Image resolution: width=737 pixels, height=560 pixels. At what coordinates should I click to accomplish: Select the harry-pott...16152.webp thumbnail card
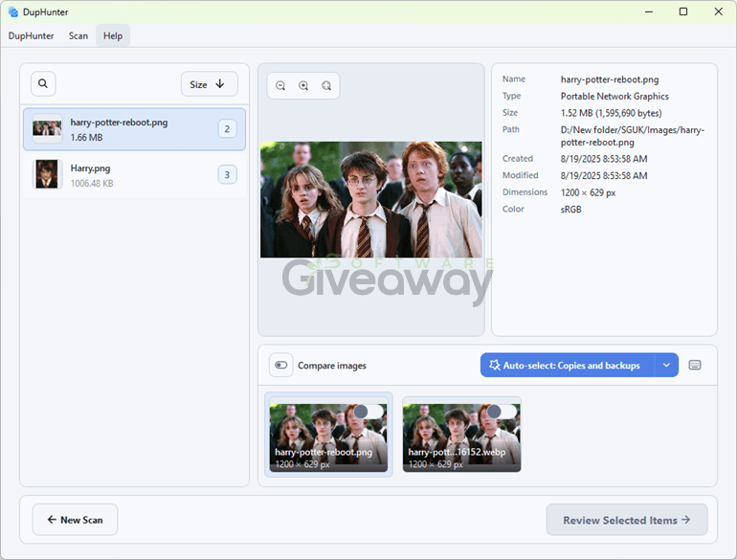pyautogui.click(x=461, y=435)
